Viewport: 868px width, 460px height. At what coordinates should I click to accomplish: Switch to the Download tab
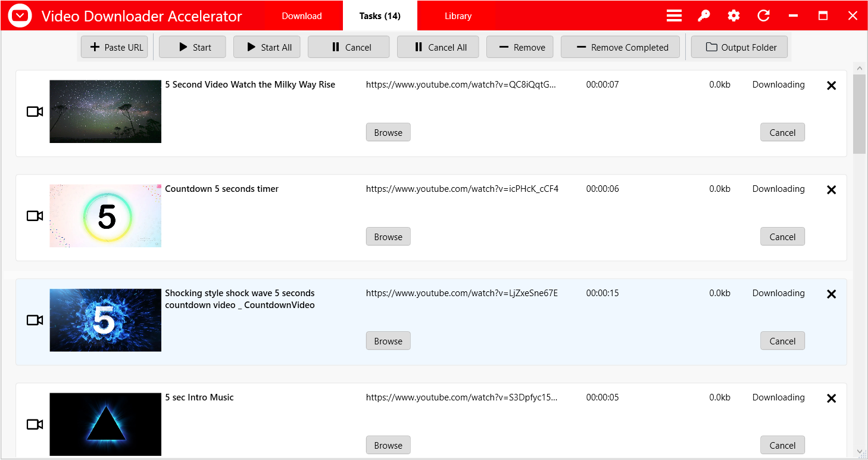[301, 15]
